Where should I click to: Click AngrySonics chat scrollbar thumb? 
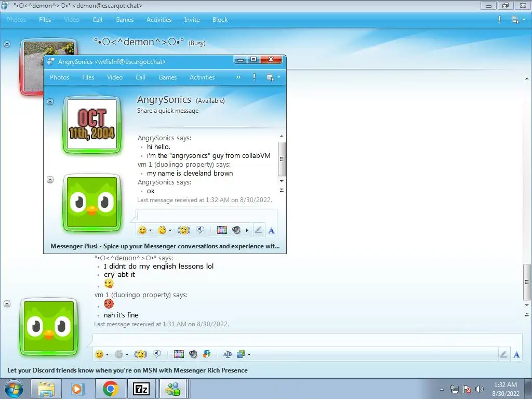(281, 159)
